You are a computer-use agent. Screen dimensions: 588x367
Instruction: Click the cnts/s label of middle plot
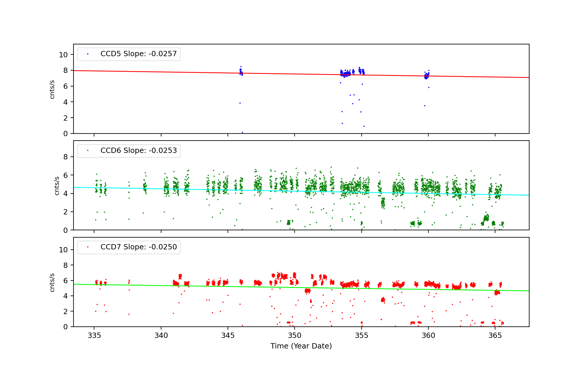(x=57, y=186)
